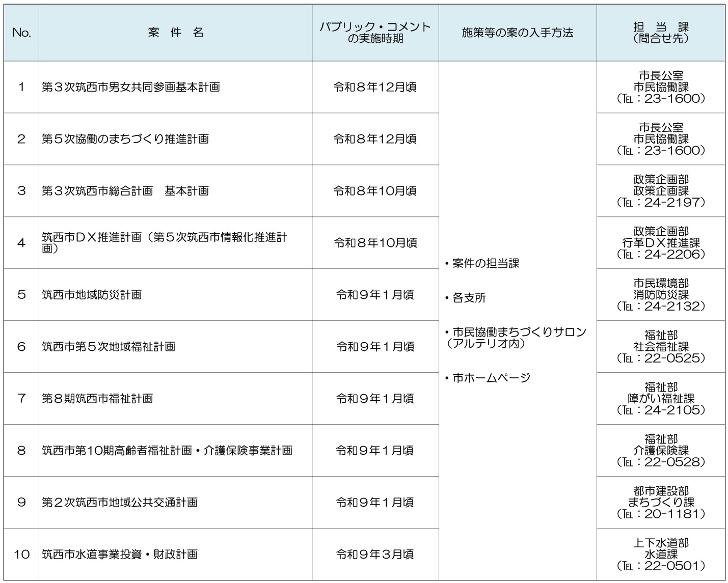Click the "筑西市地域防災計画" item
Screen dimensions: 728x583
point(92,295)
